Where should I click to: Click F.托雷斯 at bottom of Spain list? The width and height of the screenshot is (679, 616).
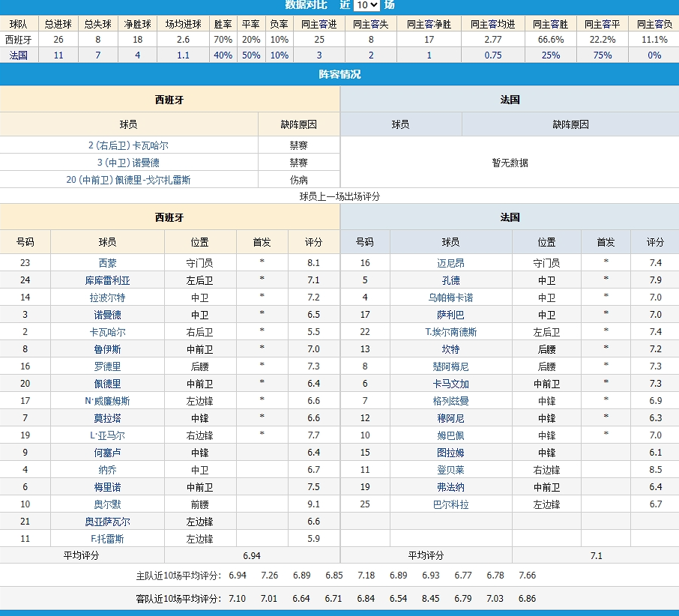point(106,539)
